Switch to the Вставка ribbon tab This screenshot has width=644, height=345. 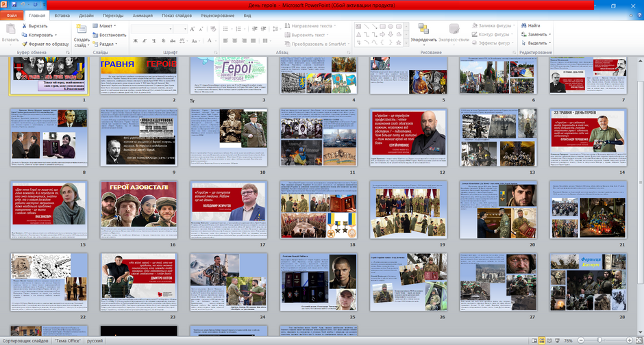(x=62, y=16)
